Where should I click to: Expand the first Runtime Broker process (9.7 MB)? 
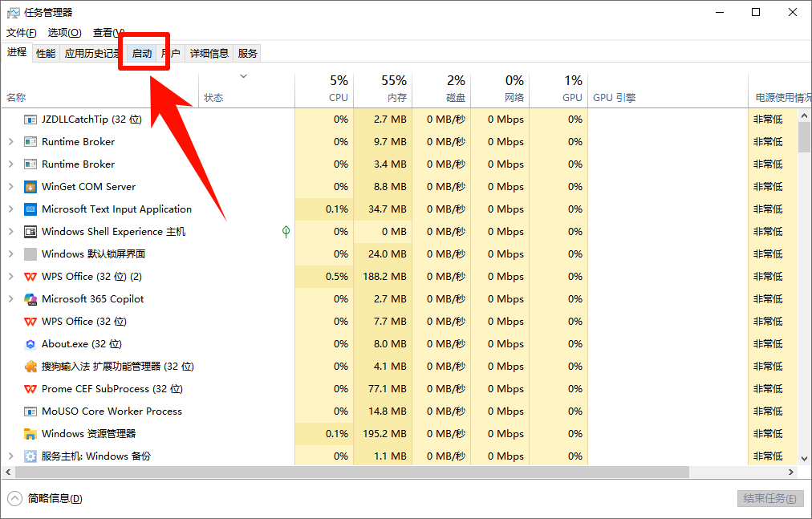11,142
